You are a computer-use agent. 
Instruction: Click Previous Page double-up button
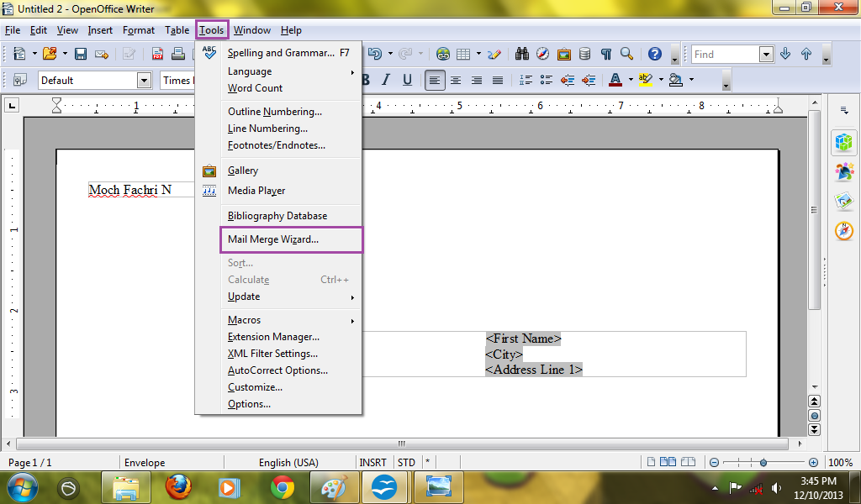pos(814,402)
